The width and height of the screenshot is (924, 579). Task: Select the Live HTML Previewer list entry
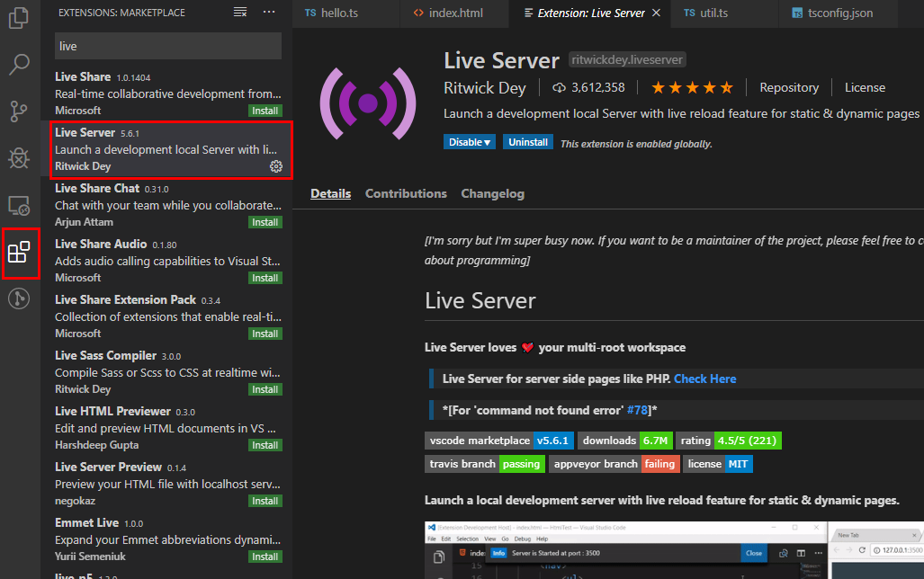click(166, 428)
